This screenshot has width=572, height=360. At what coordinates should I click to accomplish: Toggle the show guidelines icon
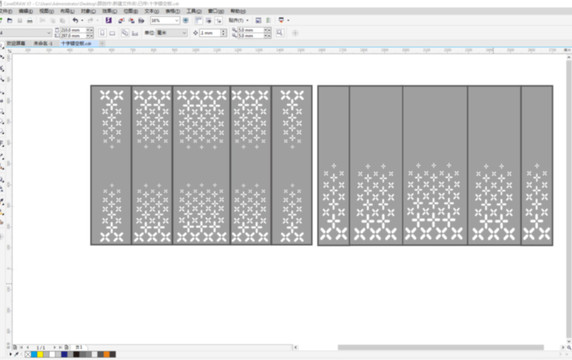[219, 20]
